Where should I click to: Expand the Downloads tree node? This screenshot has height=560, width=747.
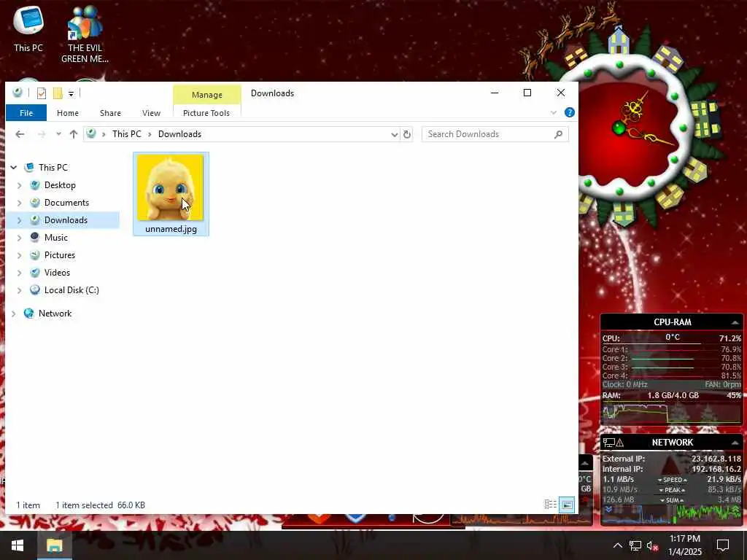[x=20, y=220]
